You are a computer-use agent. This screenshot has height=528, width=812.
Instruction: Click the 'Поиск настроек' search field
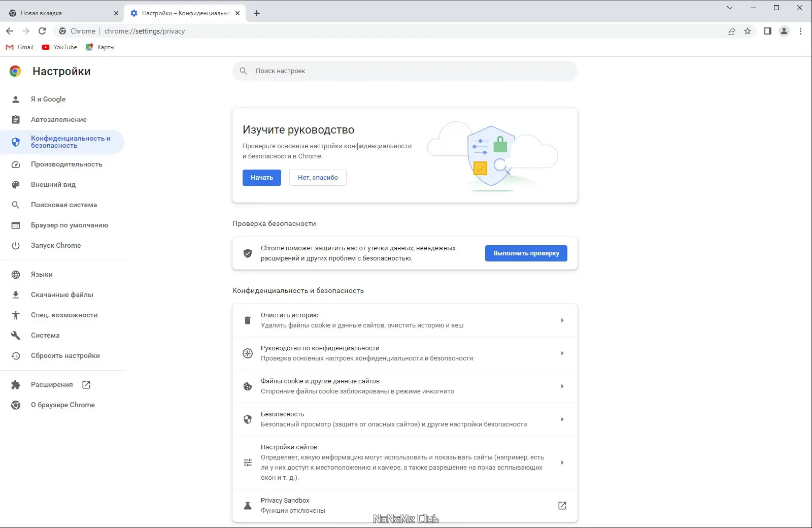[x=404, y=71]
